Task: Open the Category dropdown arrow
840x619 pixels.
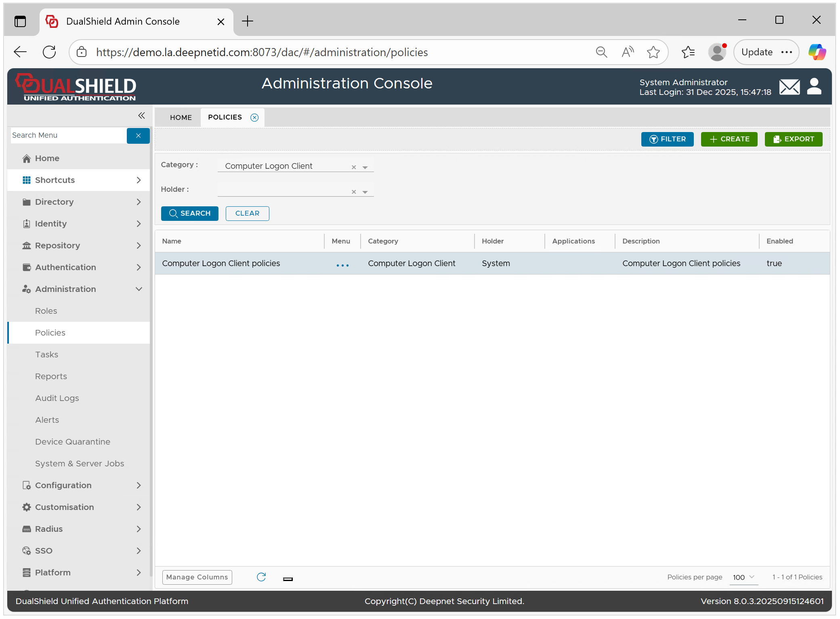Action: [365, 167]
